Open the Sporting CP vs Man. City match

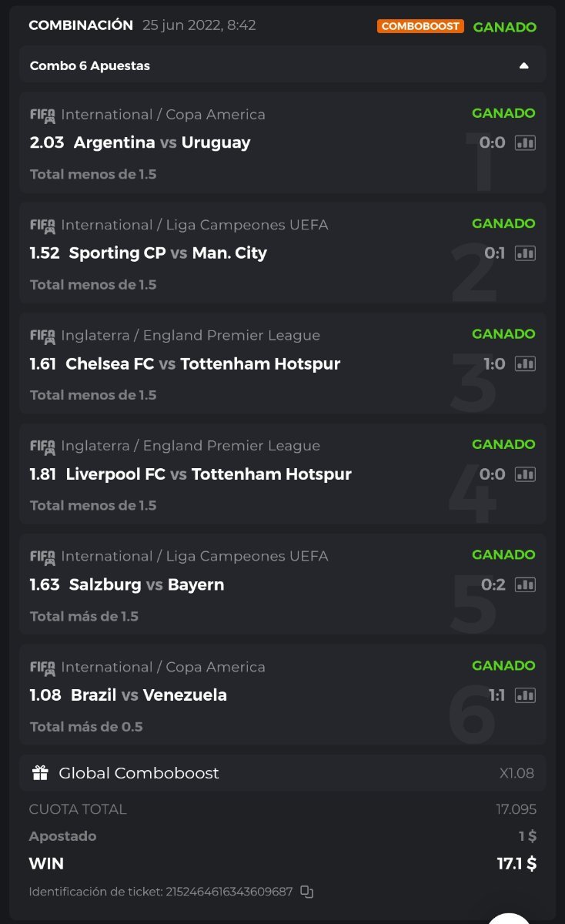pos(168,253)
